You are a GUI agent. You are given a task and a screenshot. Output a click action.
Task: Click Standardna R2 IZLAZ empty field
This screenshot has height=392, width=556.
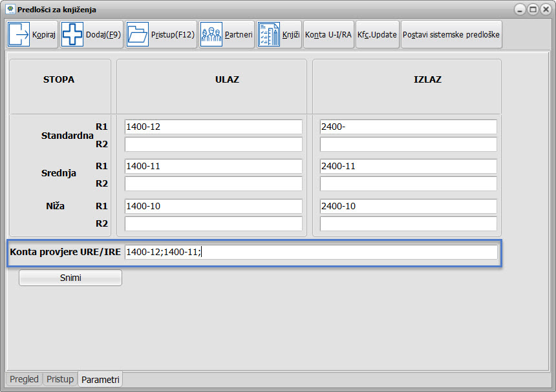tap(408, 144)
